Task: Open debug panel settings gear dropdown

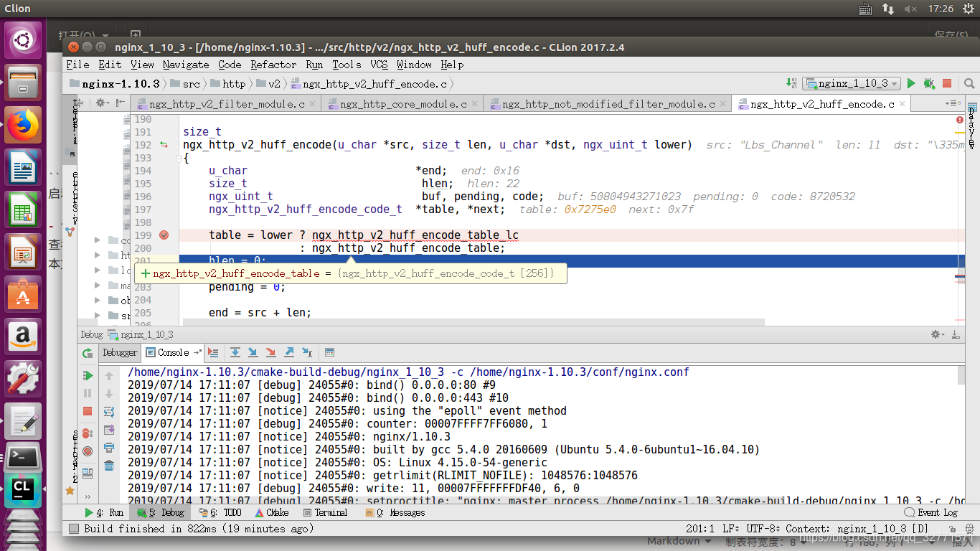Action: pos(937,334)
